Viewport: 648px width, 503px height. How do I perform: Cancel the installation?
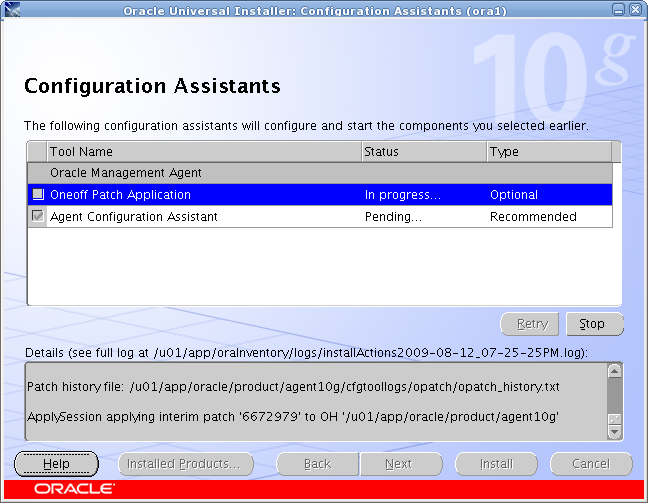click(591, 464)
